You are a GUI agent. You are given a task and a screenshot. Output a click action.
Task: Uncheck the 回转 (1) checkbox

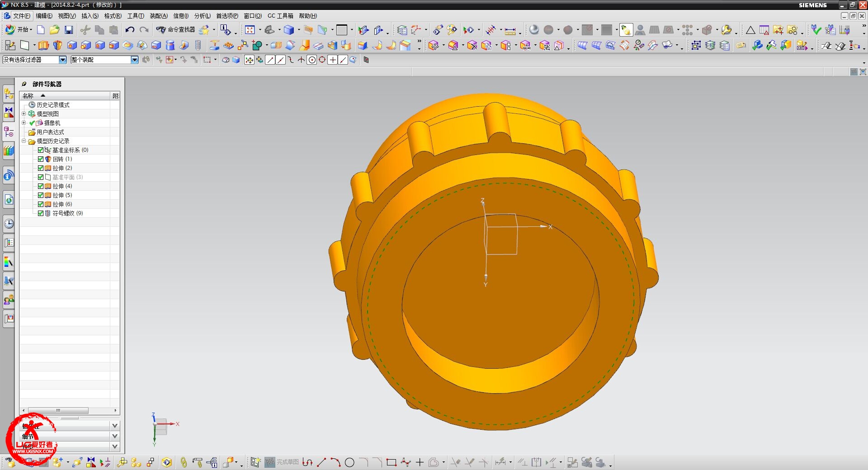(x=41, y=159)
